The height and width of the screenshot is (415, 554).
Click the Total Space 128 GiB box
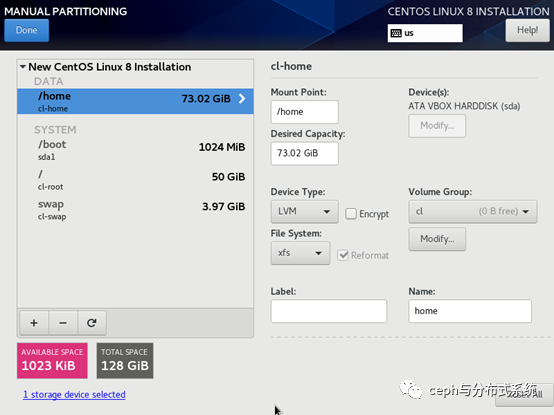(125, 361)
